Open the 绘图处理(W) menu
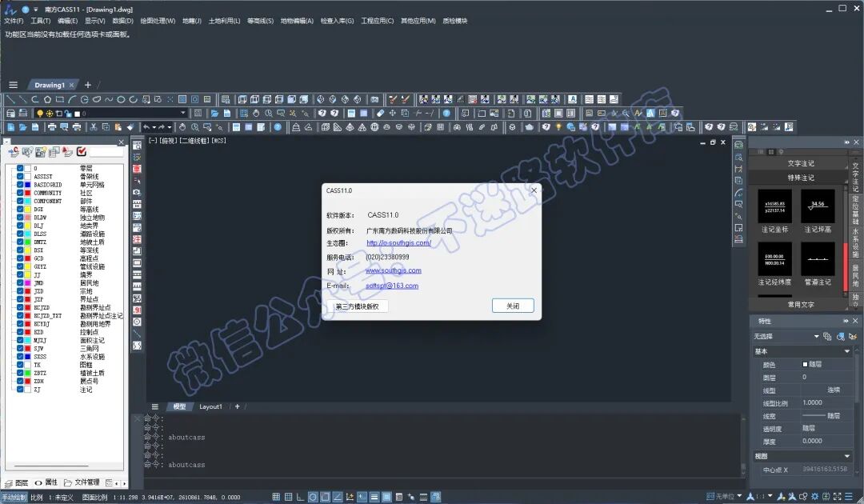The height and width of the screenshot is (504, 864). 158,21
